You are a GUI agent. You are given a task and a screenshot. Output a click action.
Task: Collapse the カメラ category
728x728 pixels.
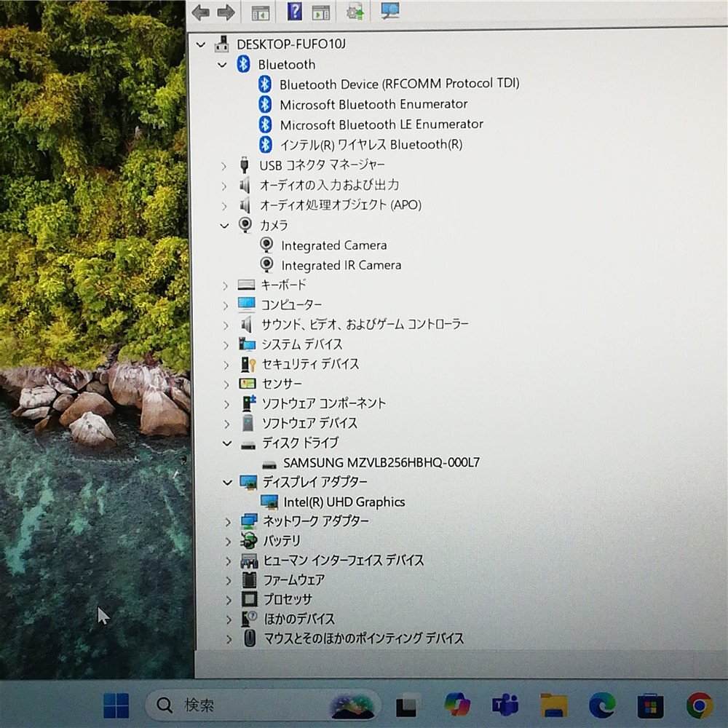(225, 226)
